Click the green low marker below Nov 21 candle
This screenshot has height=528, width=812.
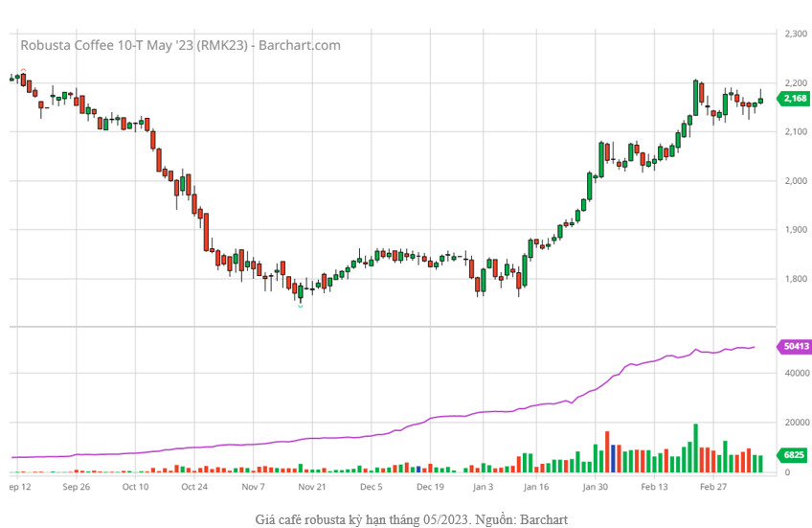pyautogui.click(x=301, y=307)
